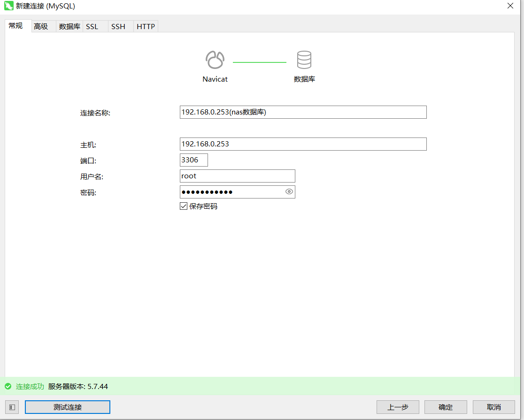
Task: Click the sidebar panel toggle icon
Action: (x=12, y=407)
